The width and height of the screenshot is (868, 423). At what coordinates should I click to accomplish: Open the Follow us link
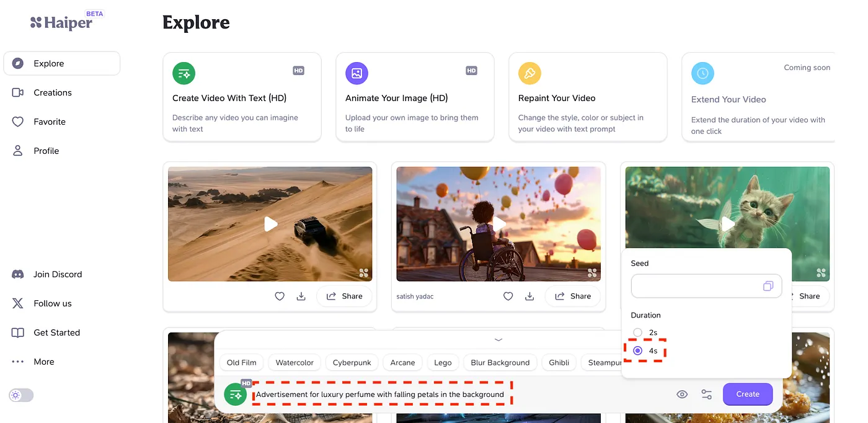(x=42, y=303)
